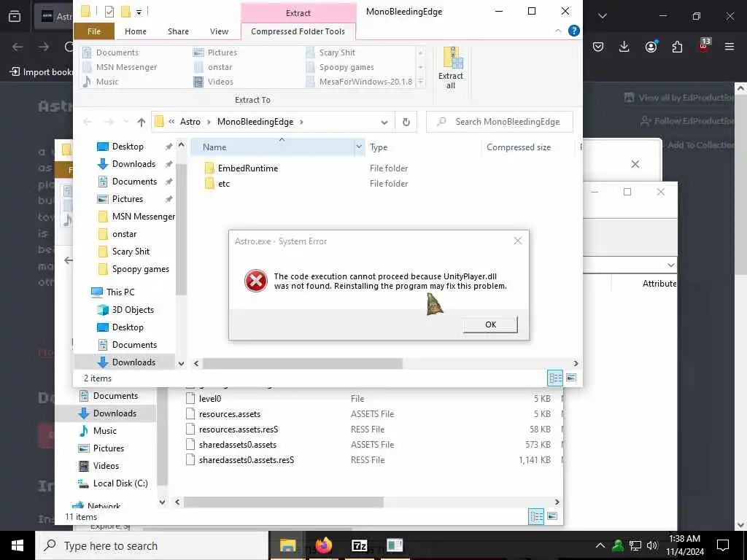This screenshot has height=560, width=747.
Task: Open Firefox downloads arrow icon
Action: (624, 47)
